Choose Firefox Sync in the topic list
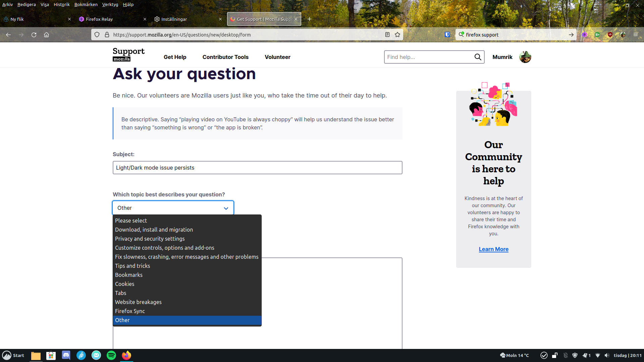The image size is (644, 362). click(x=130, y=311)
